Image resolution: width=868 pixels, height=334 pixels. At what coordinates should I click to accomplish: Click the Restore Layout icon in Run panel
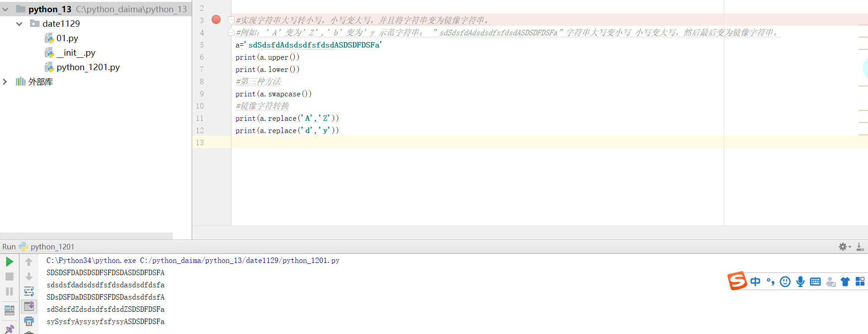[x=9, y=310]
